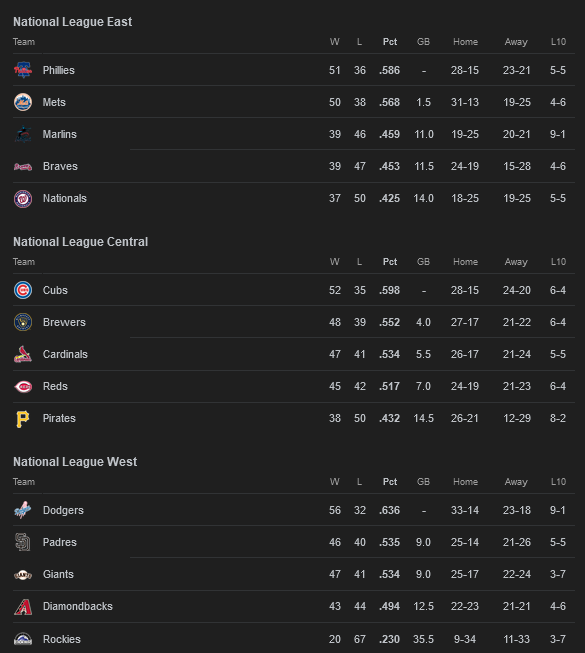Click the Cardinals bird logo
585x653 pixels.
23,354
